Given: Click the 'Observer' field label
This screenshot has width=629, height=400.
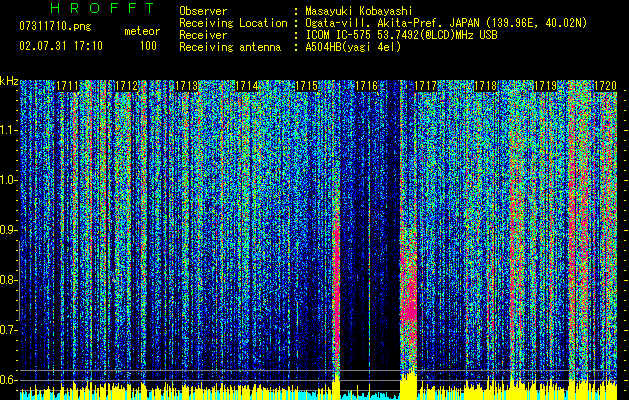Looking at the screenshot, I should coord(203,11).
